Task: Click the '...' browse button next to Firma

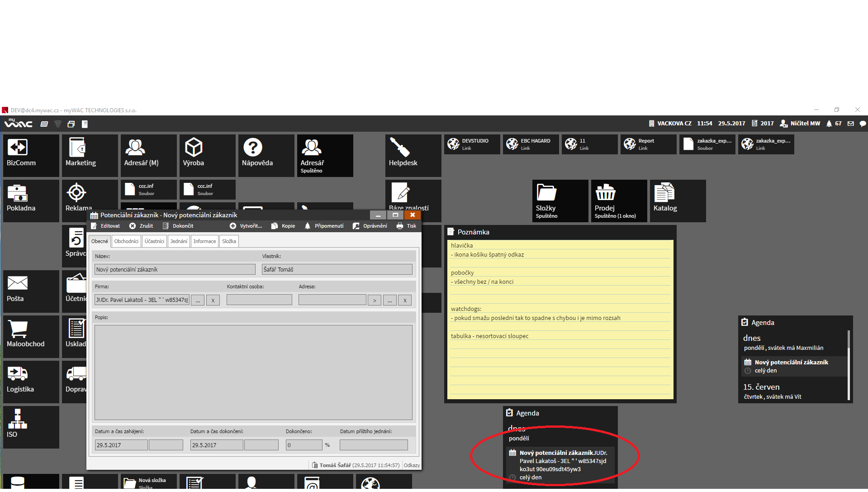Action: 198,300
